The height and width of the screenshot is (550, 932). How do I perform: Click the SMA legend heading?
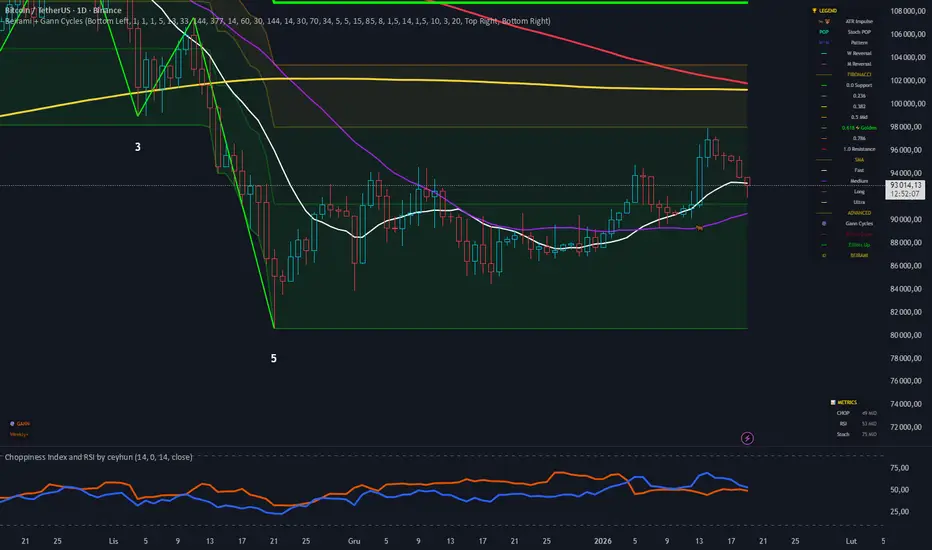click(859, 160)
